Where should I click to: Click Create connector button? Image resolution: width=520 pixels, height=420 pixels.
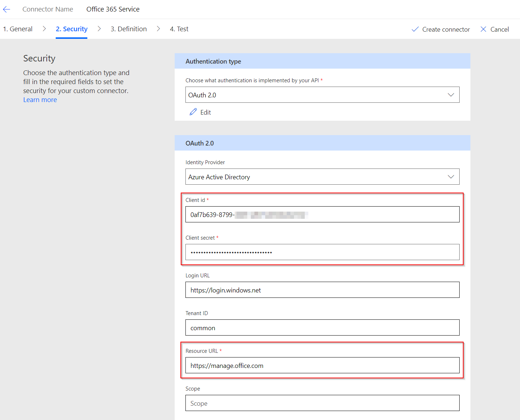[441, 29]
